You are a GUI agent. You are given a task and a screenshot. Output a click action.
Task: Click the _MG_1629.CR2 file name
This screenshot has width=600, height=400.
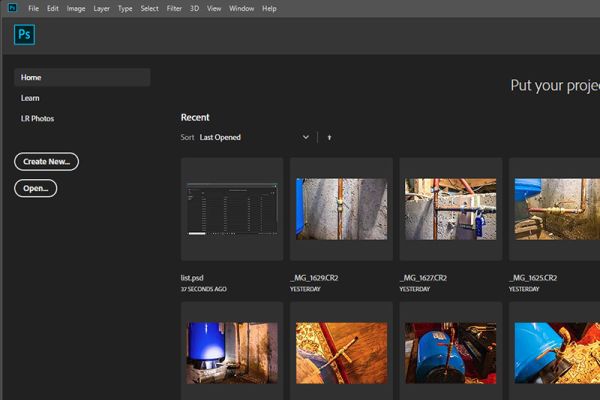click(314, 278)
